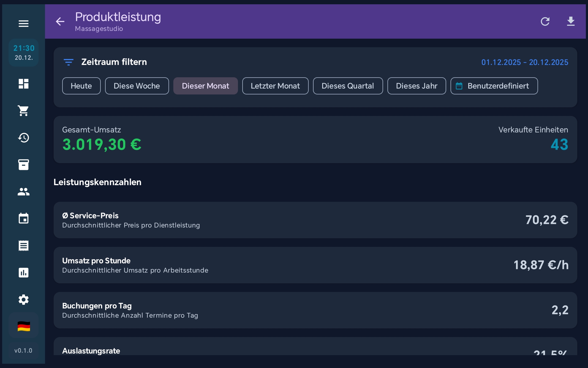Open the statistics chart icon
The width and height of the screenshot is (588, 368).
click(x=24, y=273)
